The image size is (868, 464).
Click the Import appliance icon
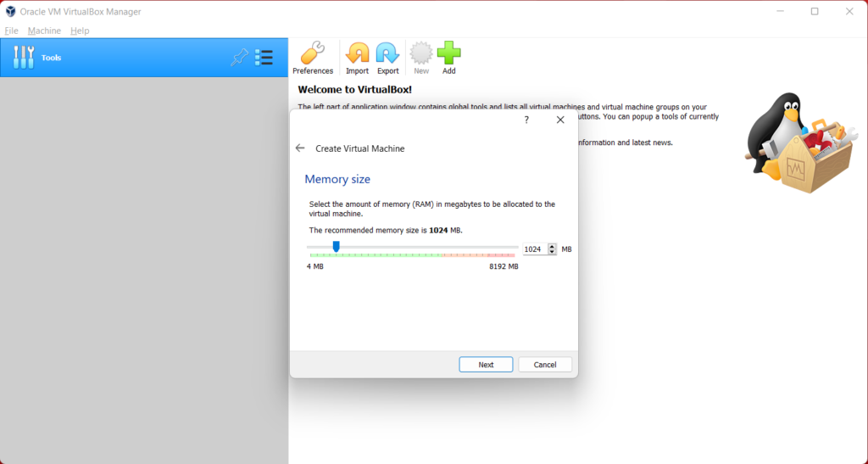(x=357, y=59)
